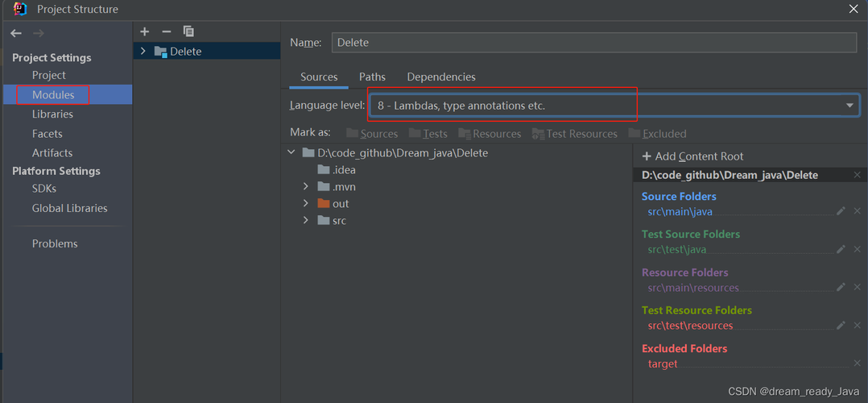This screenshot has width=868, height=403.
Task: Click Add Content Root button
Action: (x=692, y=156)
